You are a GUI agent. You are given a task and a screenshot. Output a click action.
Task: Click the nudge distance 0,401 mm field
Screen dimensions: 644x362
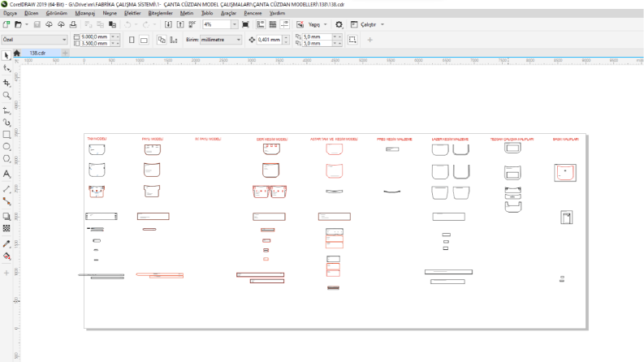[x=270, y=40]
